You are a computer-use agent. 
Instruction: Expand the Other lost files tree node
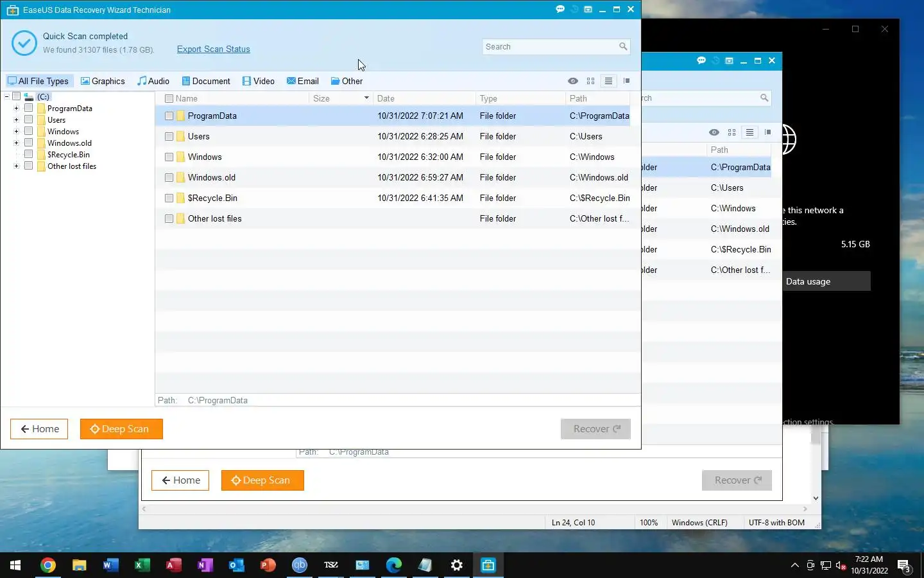16,166
